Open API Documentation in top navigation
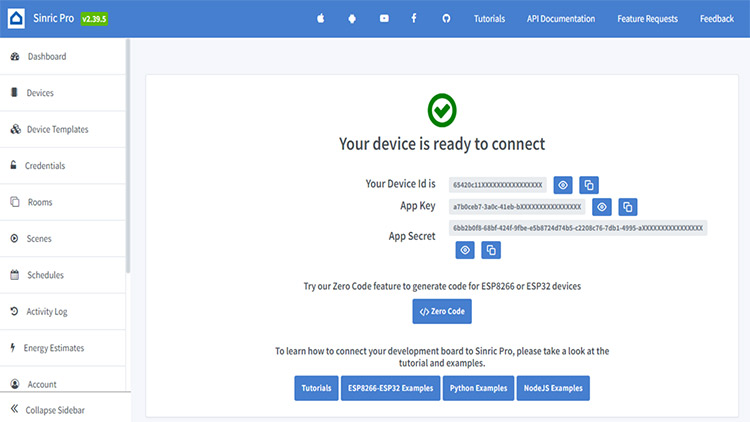Viewport: 750px width, 422px height. tap(561, 19)
